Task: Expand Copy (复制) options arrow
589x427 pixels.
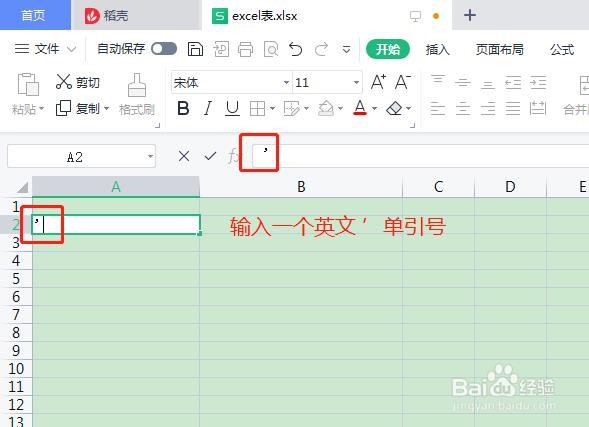Action: point(106,109)
